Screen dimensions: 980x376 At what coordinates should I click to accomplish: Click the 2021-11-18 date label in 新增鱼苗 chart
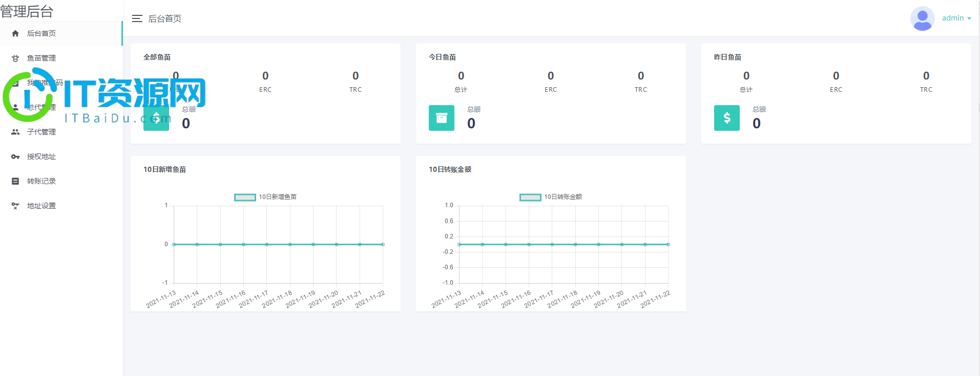(x=277, y=300)
